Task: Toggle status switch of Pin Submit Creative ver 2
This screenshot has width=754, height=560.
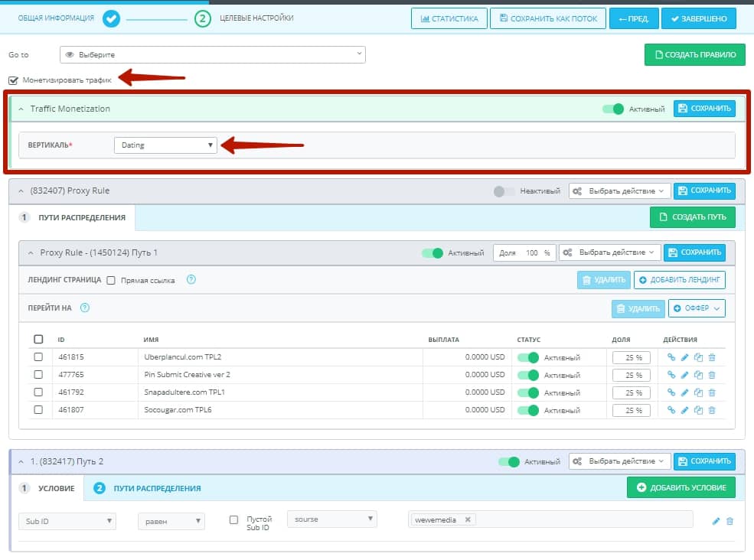Action: pyautogui.click(x=528, y=375)
